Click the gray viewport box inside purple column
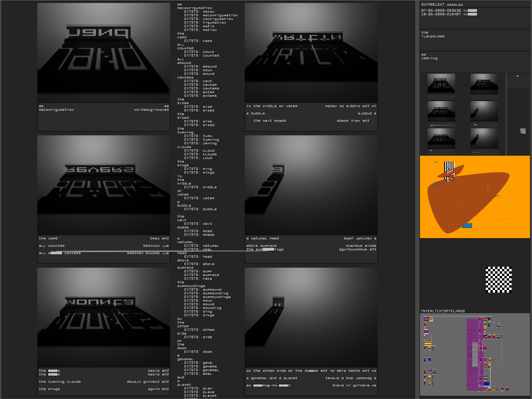532x399 pixels. 475,354
